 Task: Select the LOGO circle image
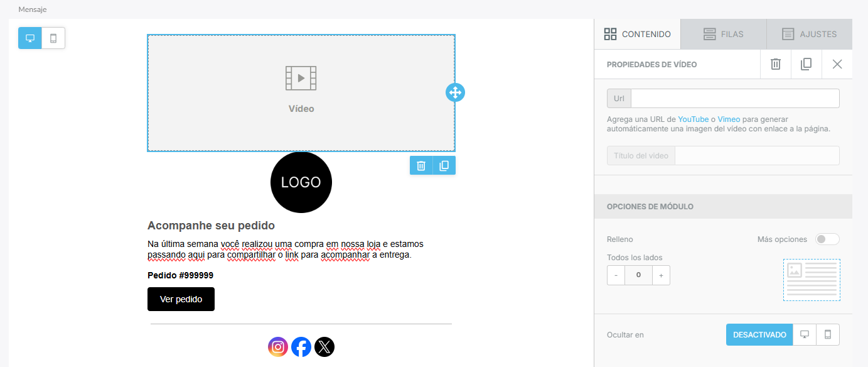point(301,182)
